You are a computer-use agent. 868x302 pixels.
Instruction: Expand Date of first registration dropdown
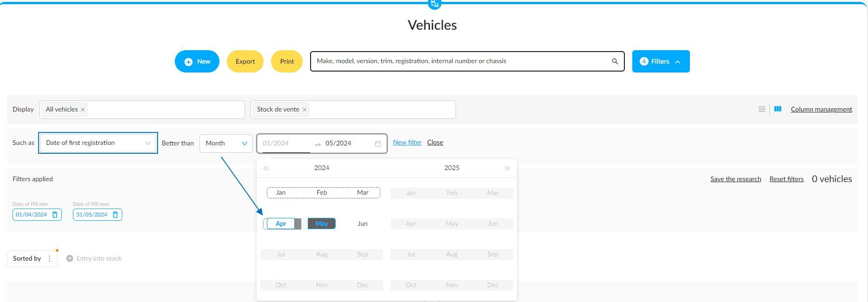148,143
